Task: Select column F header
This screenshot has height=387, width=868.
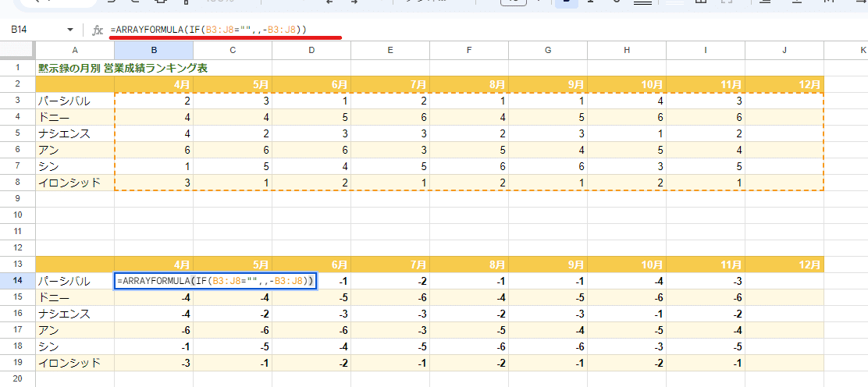Action: point(469,51)
